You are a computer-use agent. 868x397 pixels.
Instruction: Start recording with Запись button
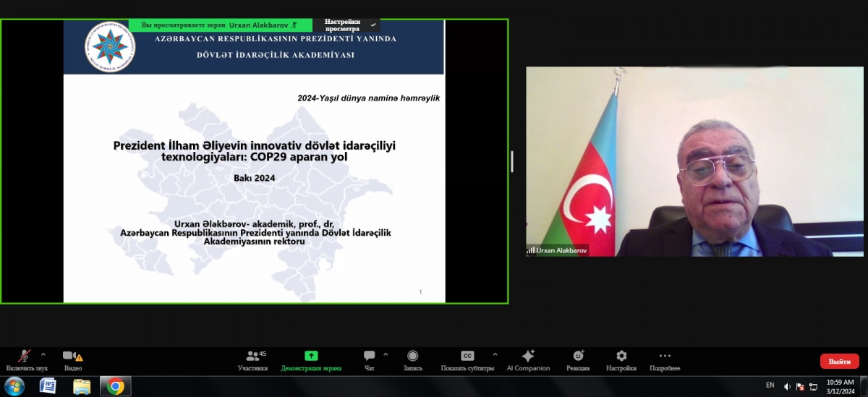413,360
